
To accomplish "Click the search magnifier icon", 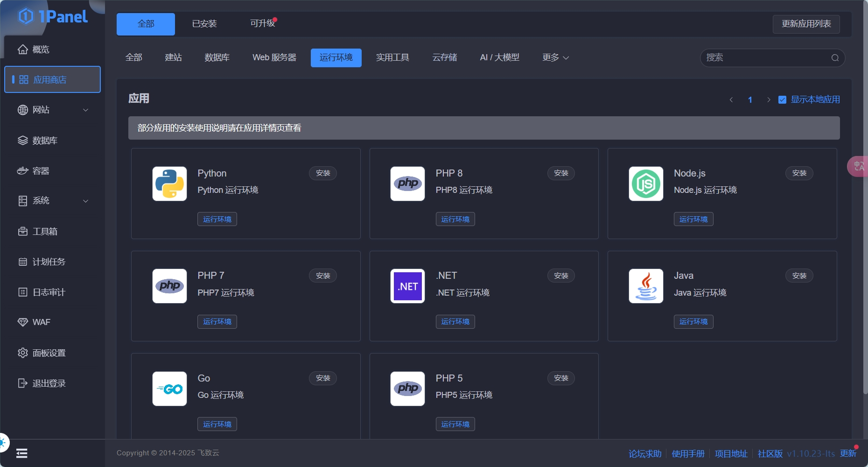I will tap(835, 58).
